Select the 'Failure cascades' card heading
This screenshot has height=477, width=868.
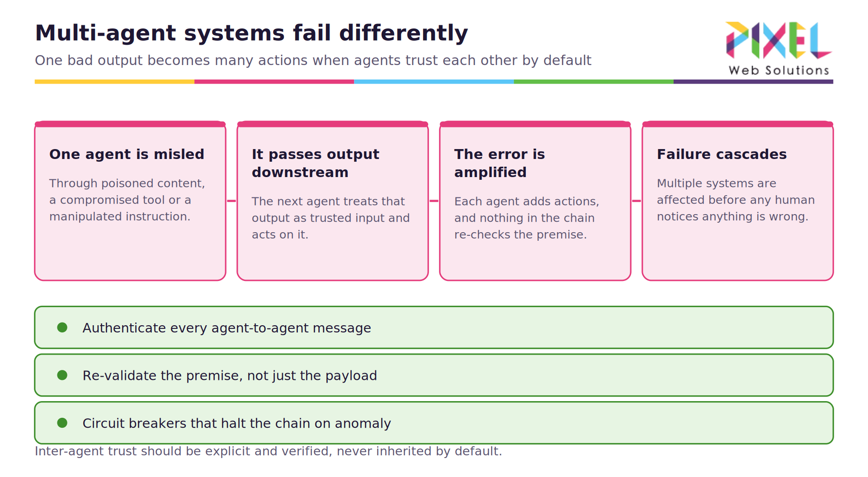pyautogui.click(x=722, y=154)
